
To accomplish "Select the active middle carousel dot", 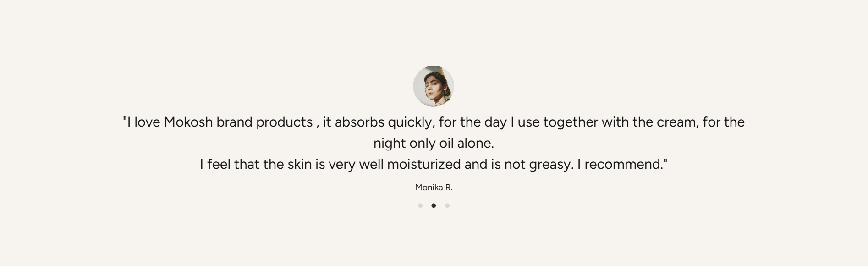I will tap(434, 205).
